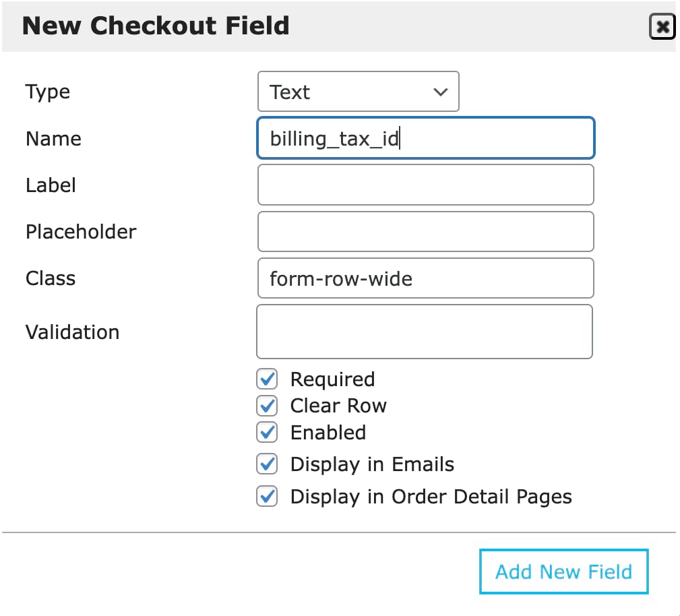
Task: Toggle the Clear Row checkbox
Action: tap(267, 405)
